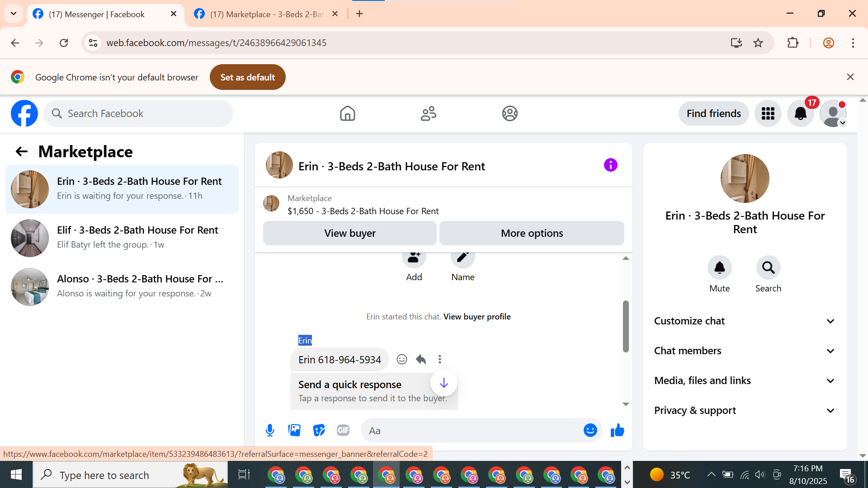Viewport: 868px width, 488px height.
Task: Click the reply arrow on Erin's message
Action: pos(421,359)
